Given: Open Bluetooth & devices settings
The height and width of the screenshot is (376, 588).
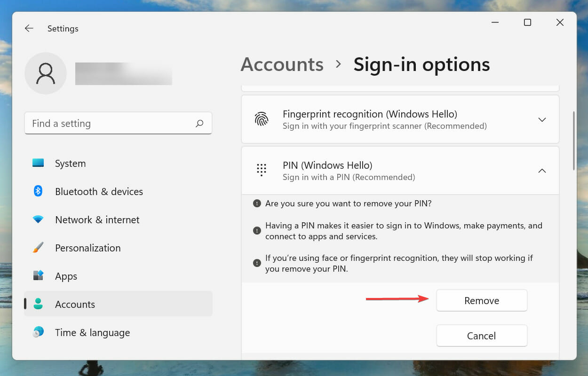Looking at the screenshot, I should pos(99,191).
